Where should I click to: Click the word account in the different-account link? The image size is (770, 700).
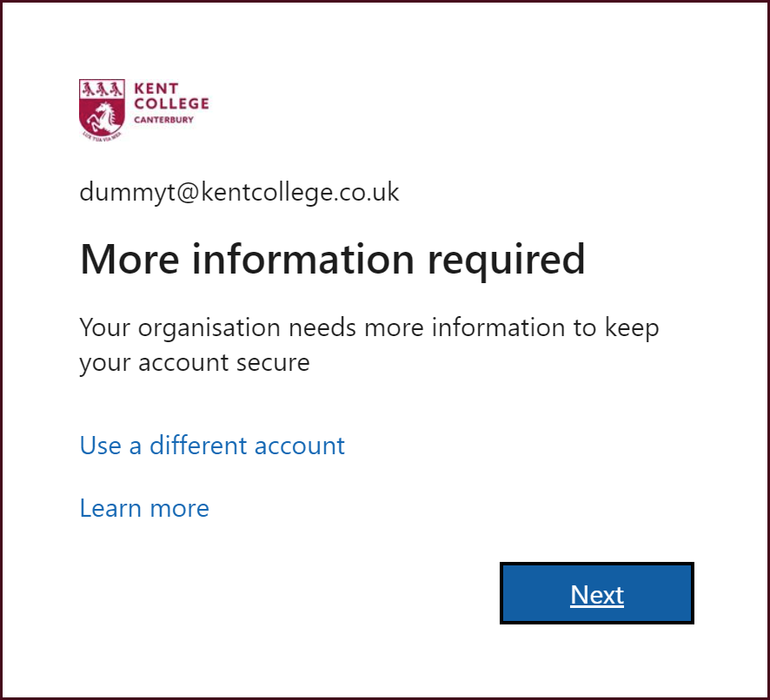click(300, 446)
